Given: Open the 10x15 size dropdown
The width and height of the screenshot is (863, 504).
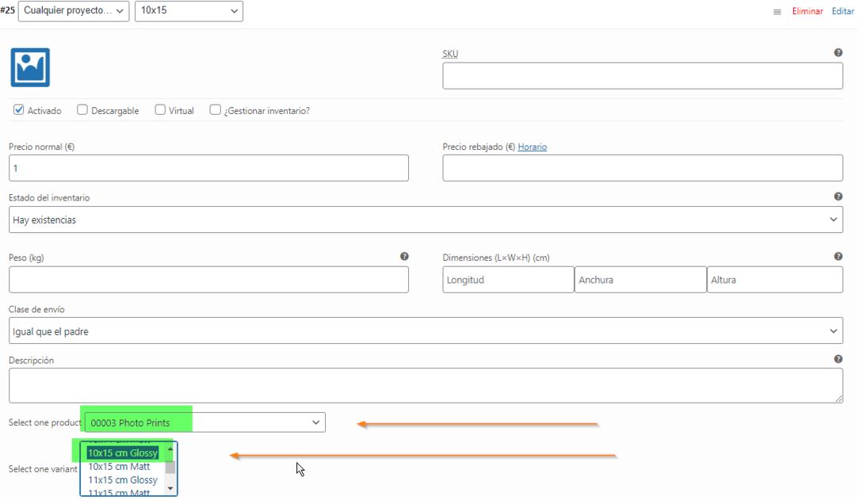Looking at the screenshot, I should 189,11.
